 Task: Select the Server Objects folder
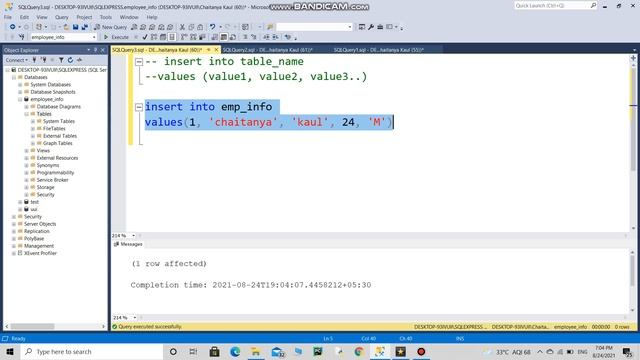(40, 224)
